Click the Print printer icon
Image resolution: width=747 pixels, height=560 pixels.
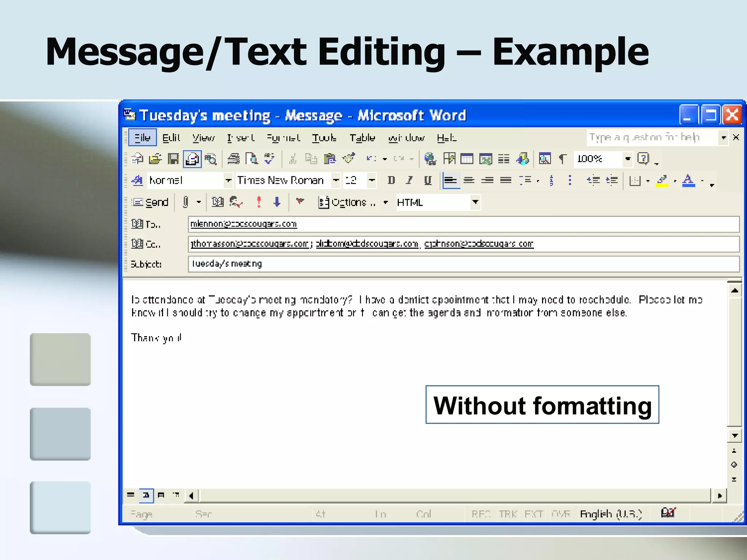(x=233, y=159)
